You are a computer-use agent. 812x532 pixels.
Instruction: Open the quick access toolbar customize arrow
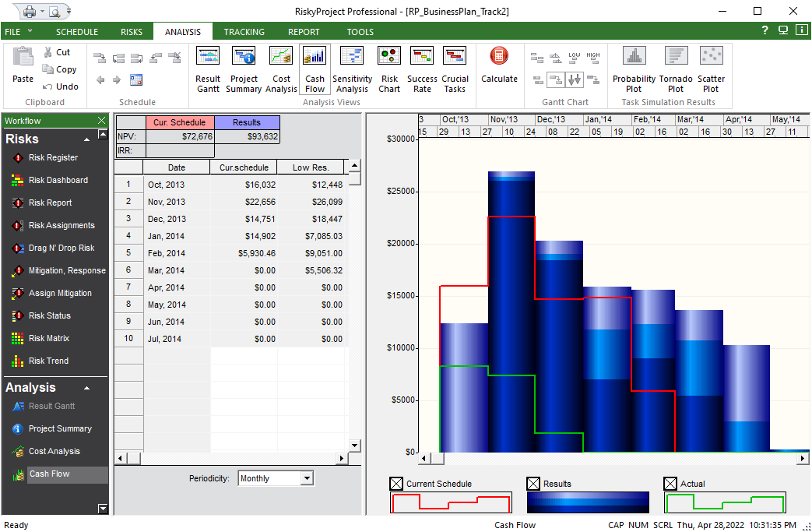(x=69, y=12)
